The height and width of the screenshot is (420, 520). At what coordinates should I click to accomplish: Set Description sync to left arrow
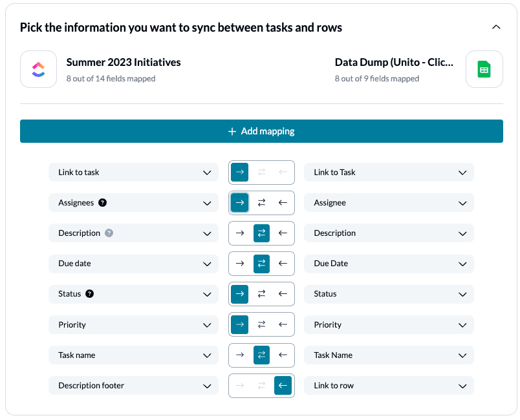tap(283, 233)
